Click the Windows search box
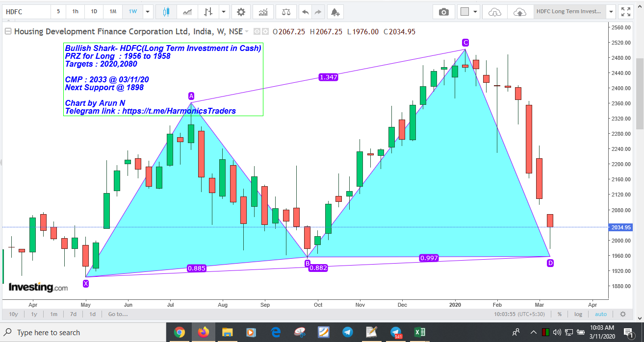 (x=83, y=333)
